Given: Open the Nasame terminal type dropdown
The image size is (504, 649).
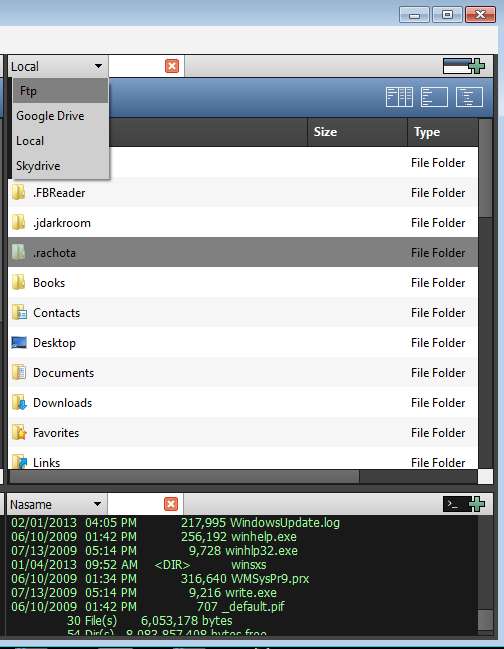Looking at the screenshot, I should coord(57,504).
